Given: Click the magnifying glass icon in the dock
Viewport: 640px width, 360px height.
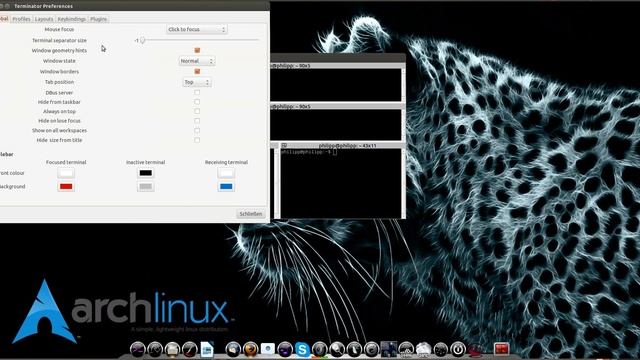Looking at the screenshot, I should [x=337, y=350].
